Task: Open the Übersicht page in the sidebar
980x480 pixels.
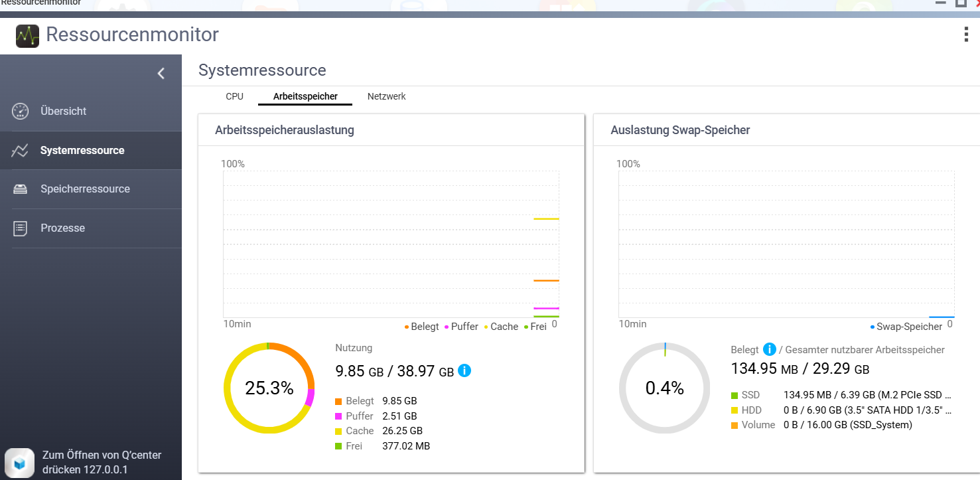Action: 63,112
